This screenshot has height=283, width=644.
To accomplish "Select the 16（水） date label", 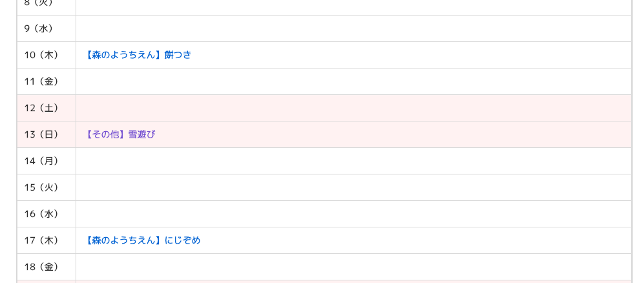I will click(42, 214).
